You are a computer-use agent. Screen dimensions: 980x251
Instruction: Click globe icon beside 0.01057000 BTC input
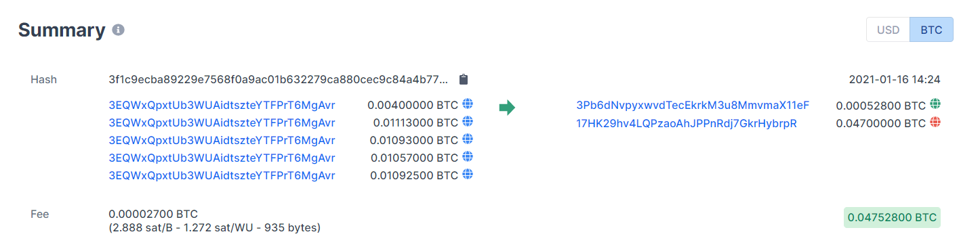click(467, 157)
